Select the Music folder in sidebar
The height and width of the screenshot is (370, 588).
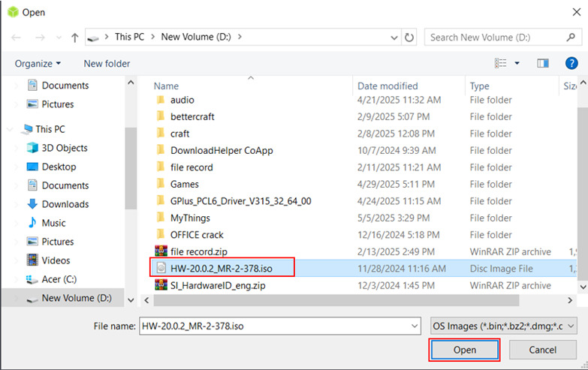[x=53, y=223]
